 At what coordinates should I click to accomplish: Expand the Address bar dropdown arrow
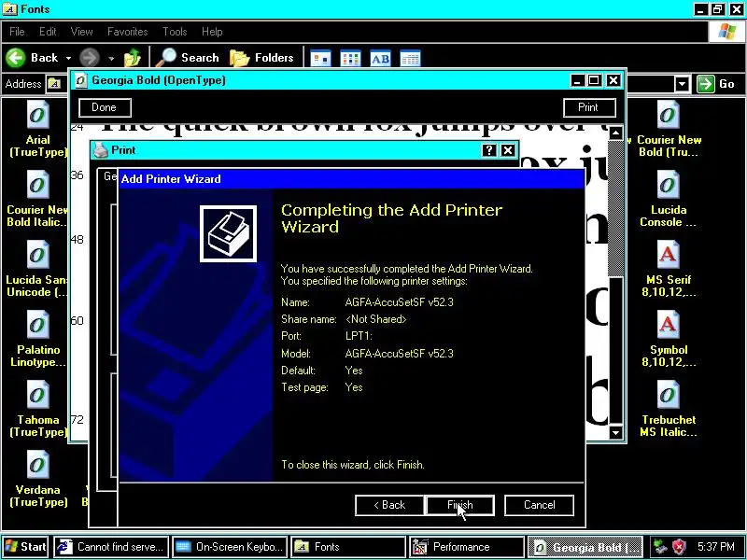click(682, 84)
